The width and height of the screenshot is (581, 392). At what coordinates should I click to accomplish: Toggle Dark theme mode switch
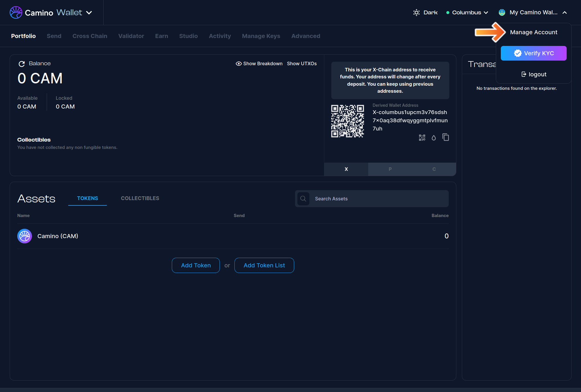pyautogui.click(x=425, y=12)
